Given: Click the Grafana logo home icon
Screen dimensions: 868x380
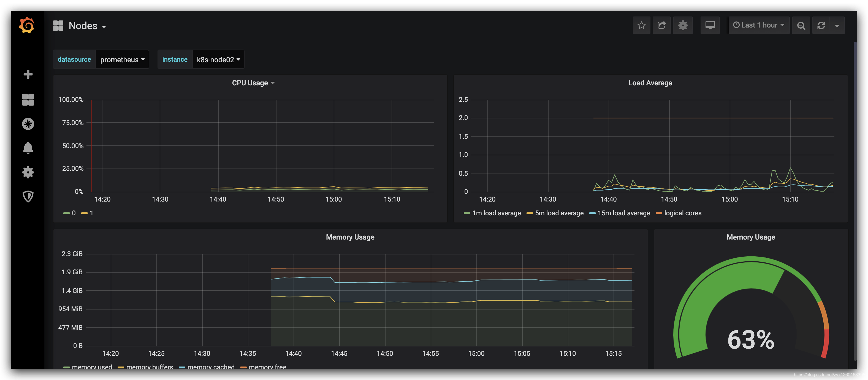Looking at the screenshot, I should [27, 25].
